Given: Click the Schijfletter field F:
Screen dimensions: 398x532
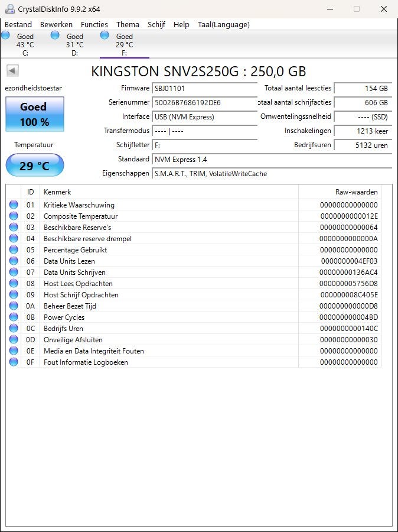Looking at the screenshot, I should [204, 145].
